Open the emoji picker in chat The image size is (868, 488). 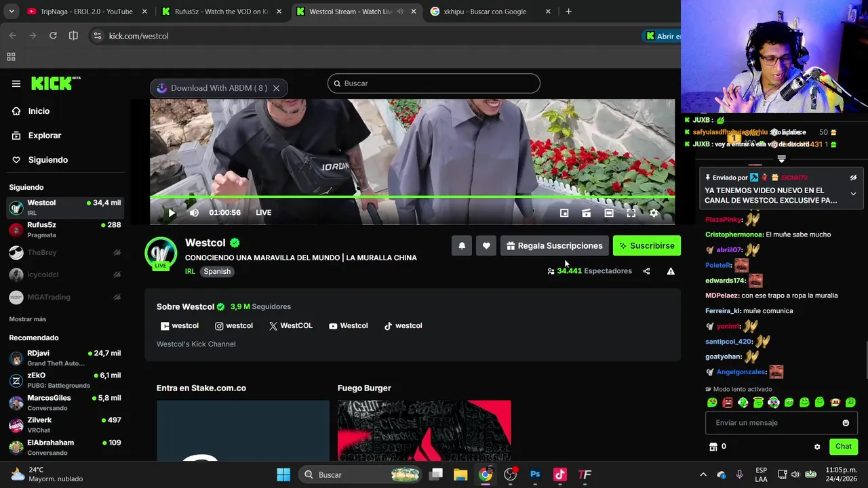tap(846, 423)
